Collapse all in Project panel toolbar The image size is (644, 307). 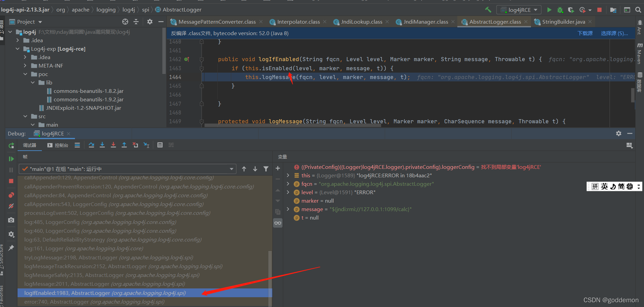point(136,22)
